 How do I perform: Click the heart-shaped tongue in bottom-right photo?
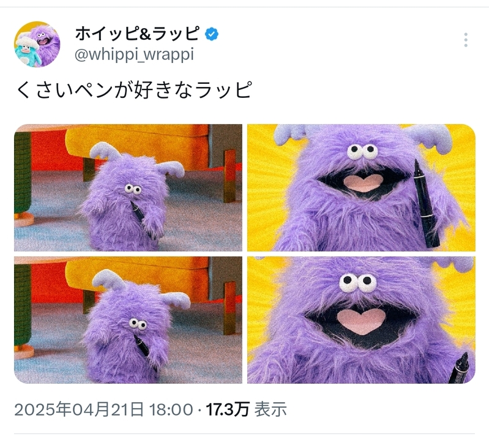point(361,322)
